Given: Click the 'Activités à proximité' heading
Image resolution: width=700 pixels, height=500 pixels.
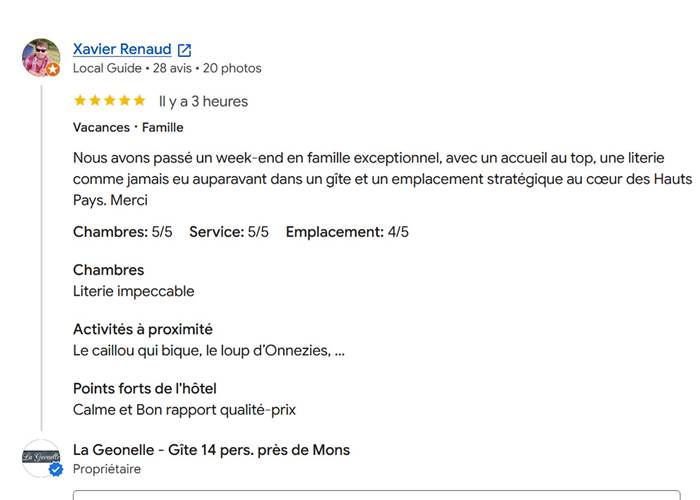Looking at the screenshot, I should coord(143,329).
